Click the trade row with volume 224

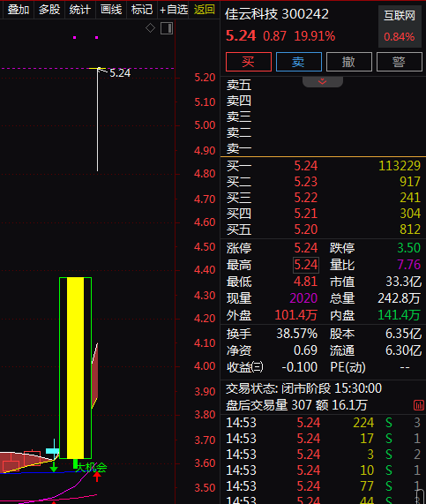323,423
